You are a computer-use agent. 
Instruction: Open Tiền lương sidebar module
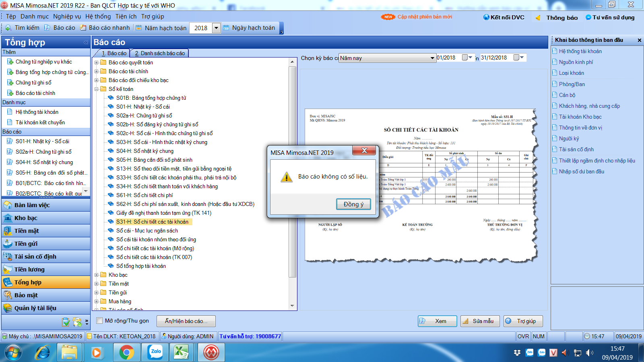point(46,269)
